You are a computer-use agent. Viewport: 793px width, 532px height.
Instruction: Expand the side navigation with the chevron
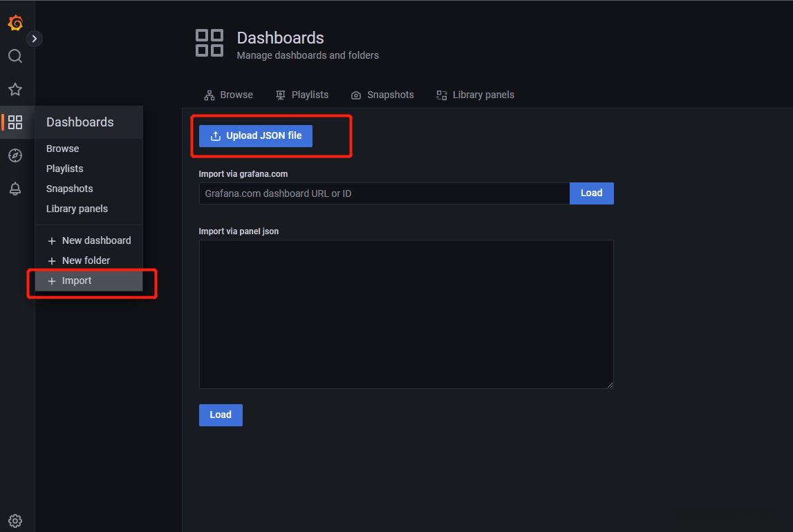point(35,39)
